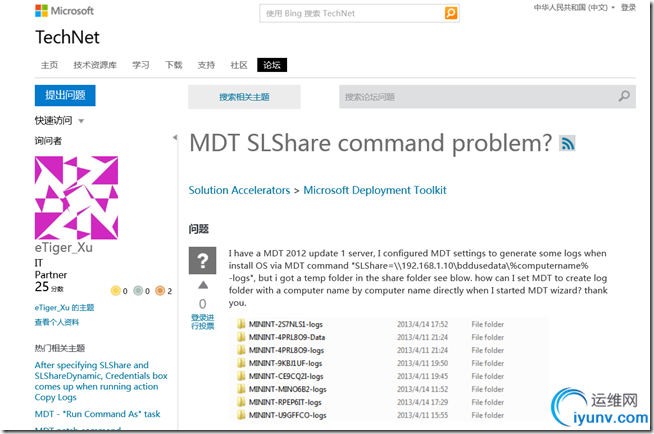Click the eTiger_Xu avatar image

pos(76,198)
